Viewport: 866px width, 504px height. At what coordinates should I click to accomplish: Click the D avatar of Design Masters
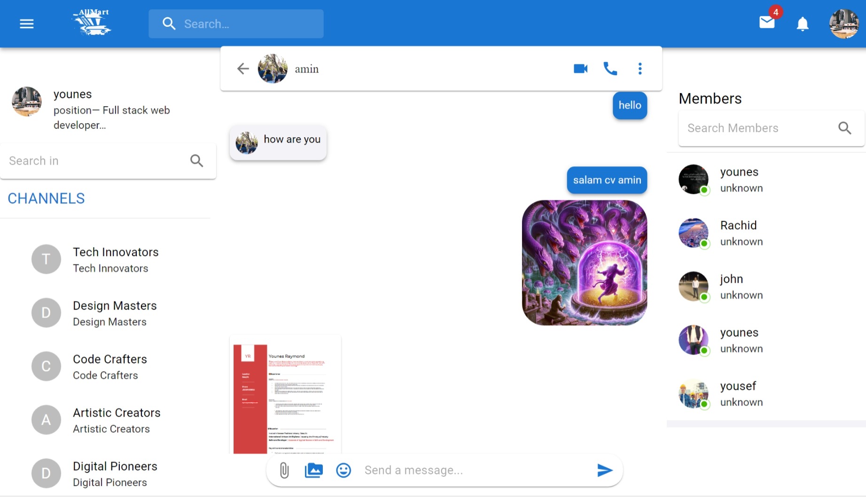pos(46,313)
